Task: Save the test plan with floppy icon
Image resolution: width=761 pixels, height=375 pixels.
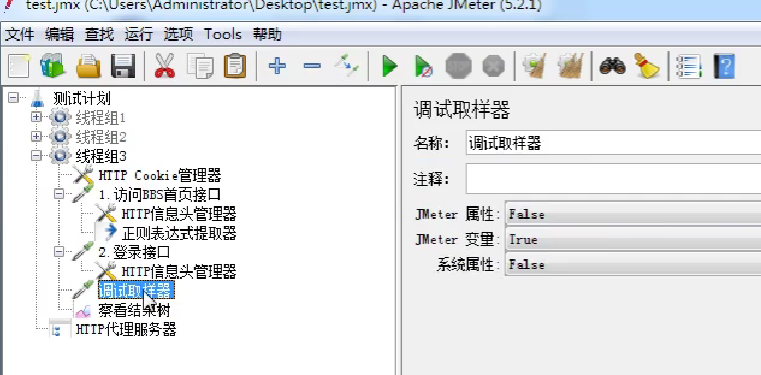Action: [x=123, y=66]
